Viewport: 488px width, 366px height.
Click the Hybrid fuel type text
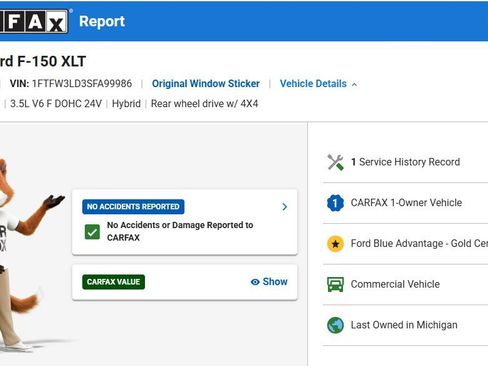tap(126, 104)
